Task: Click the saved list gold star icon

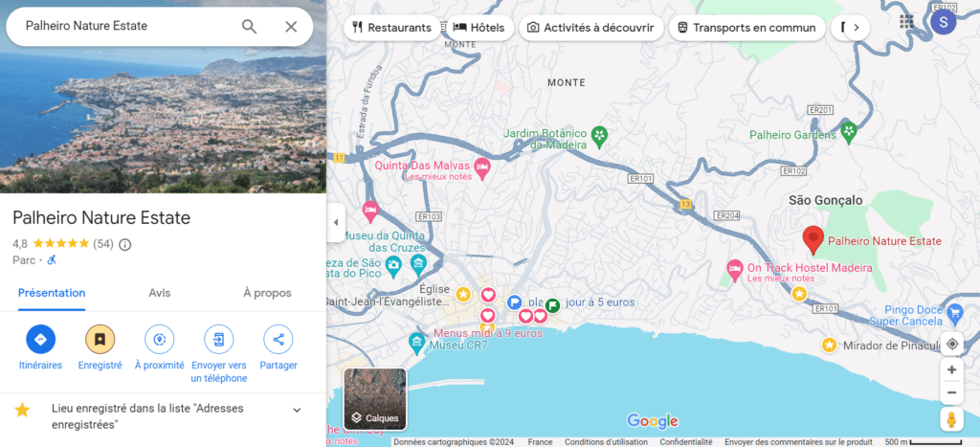Action: point(23,410)
